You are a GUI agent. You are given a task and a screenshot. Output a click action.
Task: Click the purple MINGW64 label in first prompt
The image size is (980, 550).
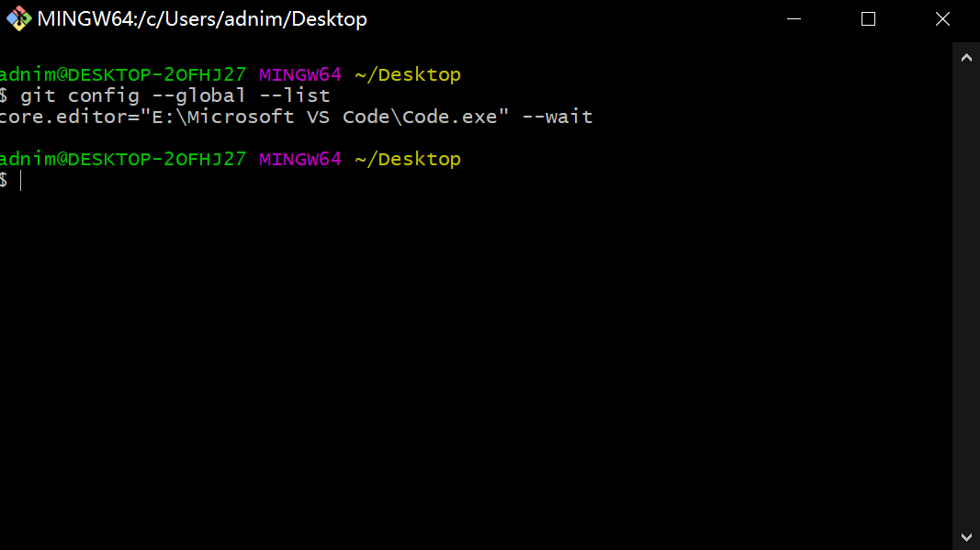coord(300,74)
